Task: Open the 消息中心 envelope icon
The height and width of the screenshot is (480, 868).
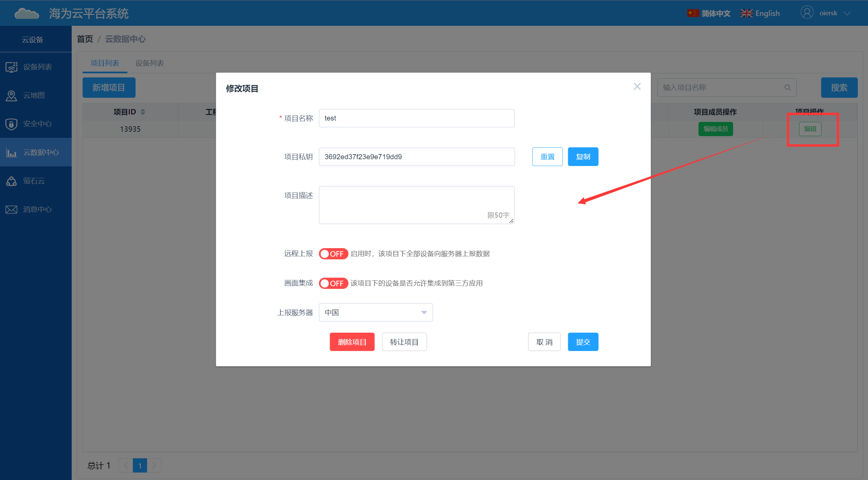Action: click(12, 209)
